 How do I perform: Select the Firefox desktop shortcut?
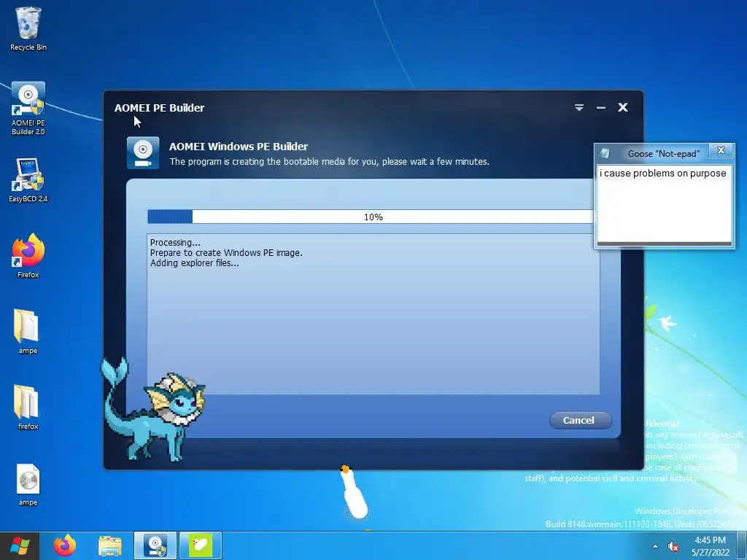coord(28,256)
